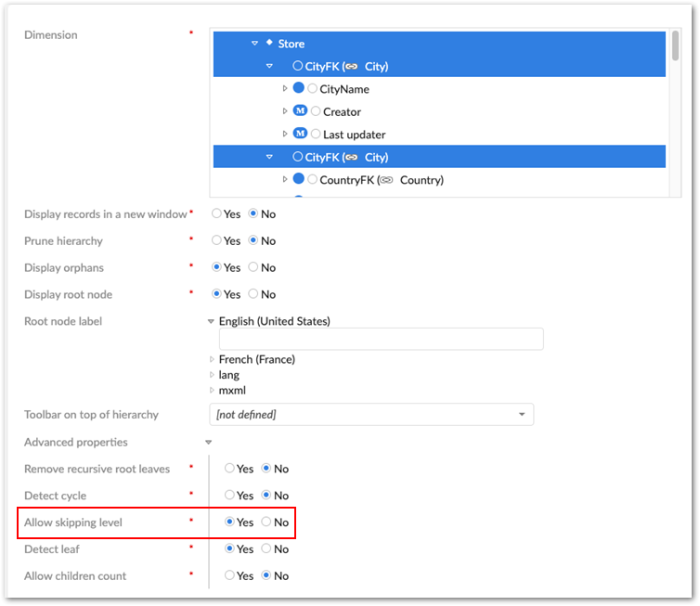
Task: Click the link icon before Country
Action: [x=387, y=180]
